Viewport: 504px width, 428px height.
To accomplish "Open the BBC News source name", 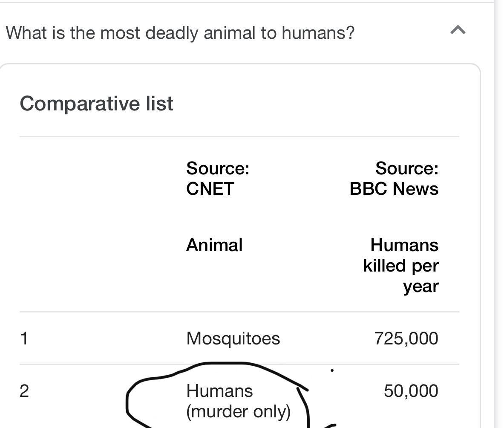I will tap(394, 189).
